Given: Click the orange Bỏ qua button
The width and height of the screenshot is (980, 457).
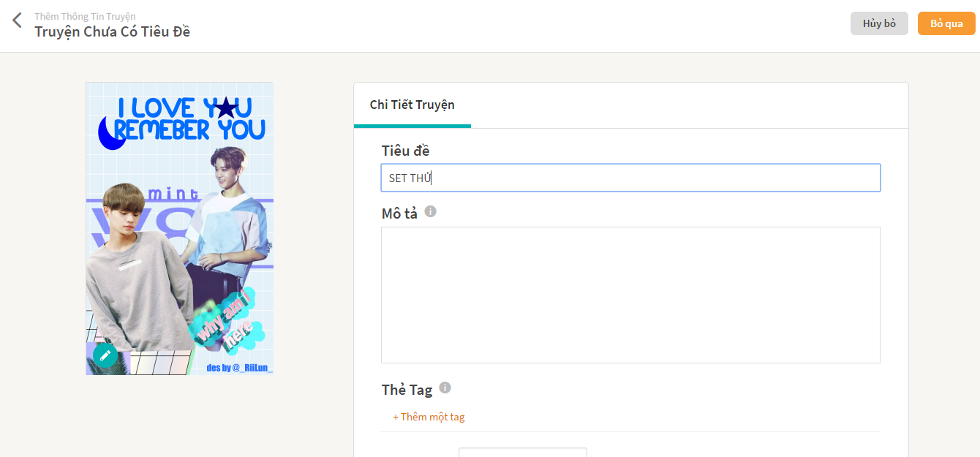Looking at the screenshot, I should [x=946, y=23].
